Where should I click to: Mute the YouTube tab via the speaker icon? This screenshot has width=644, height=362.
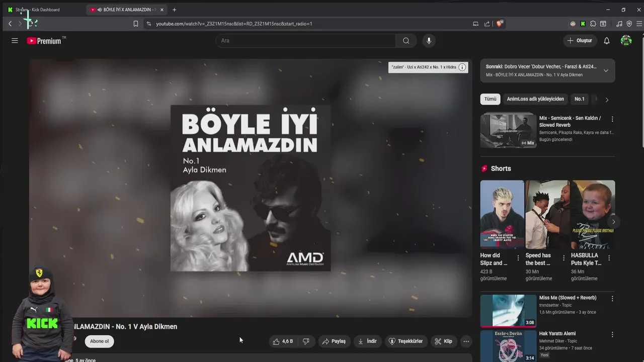[99, 10]
